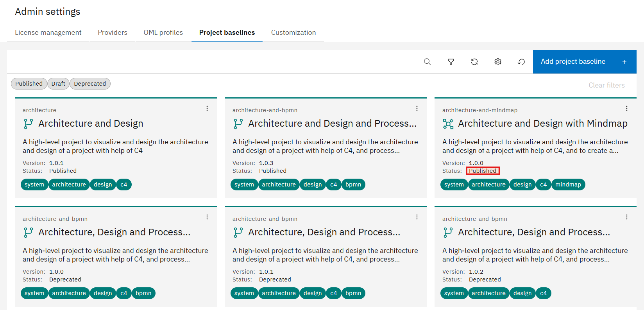Open overflow menu on Mindmap card

coord(627,108)
